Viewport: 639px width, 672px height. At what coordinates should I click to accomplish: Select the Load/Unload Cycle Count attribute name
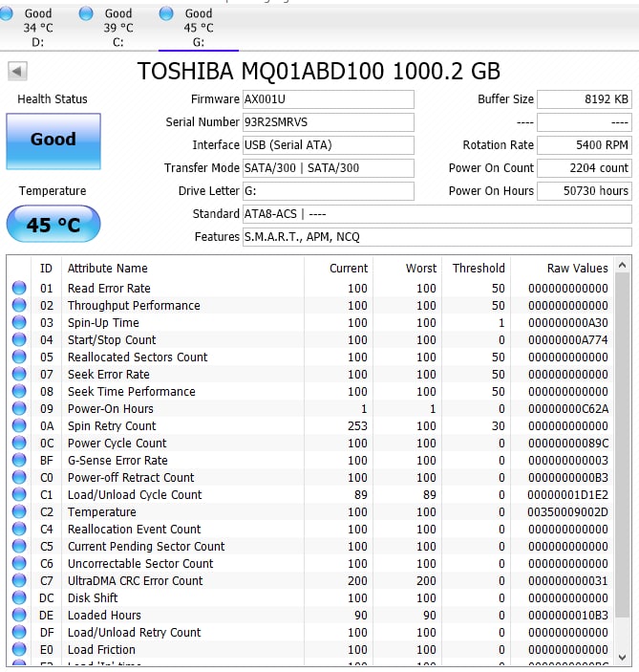coord(135,494)
